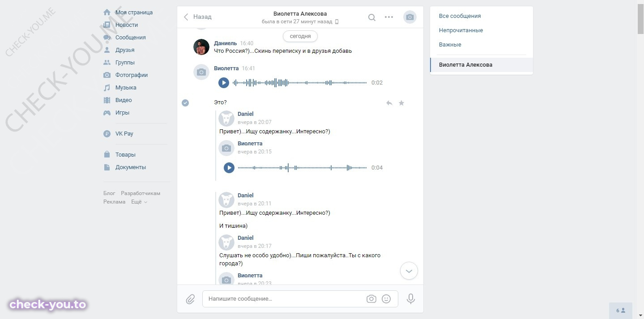Open the Блог footer link
644x319 pixels.
coord(109,193)
